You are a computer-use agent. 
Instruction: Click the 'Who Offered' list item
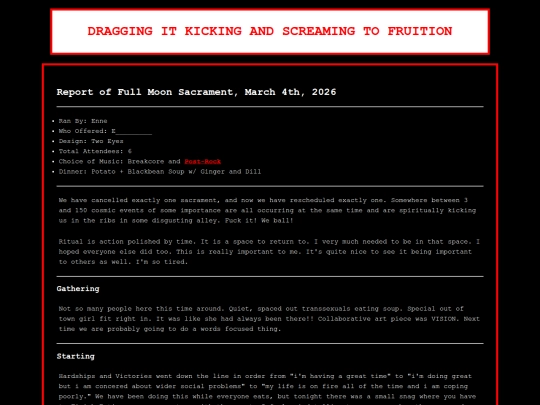105,131
